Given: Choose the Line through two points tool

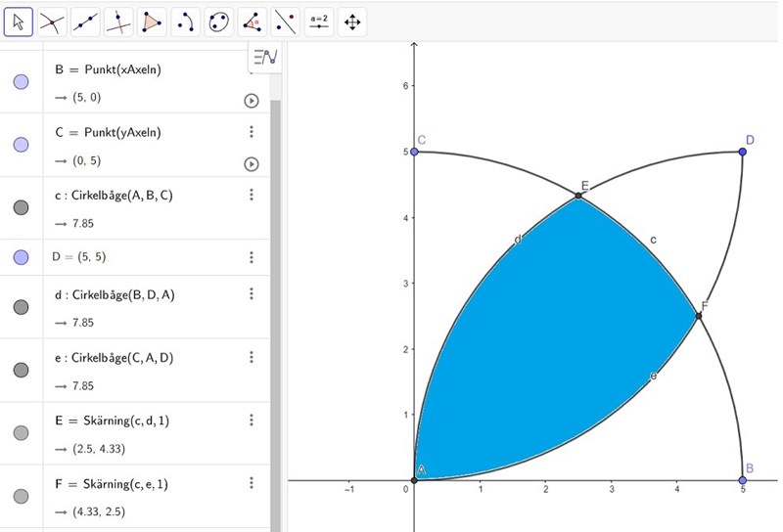Looking at the screenshot, I should point(84,21).
